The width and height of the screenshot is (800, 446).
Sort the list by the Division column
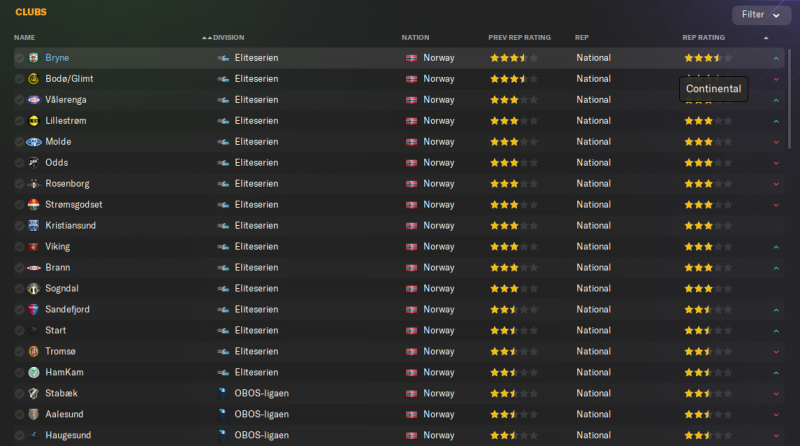(x=228, y=38)
